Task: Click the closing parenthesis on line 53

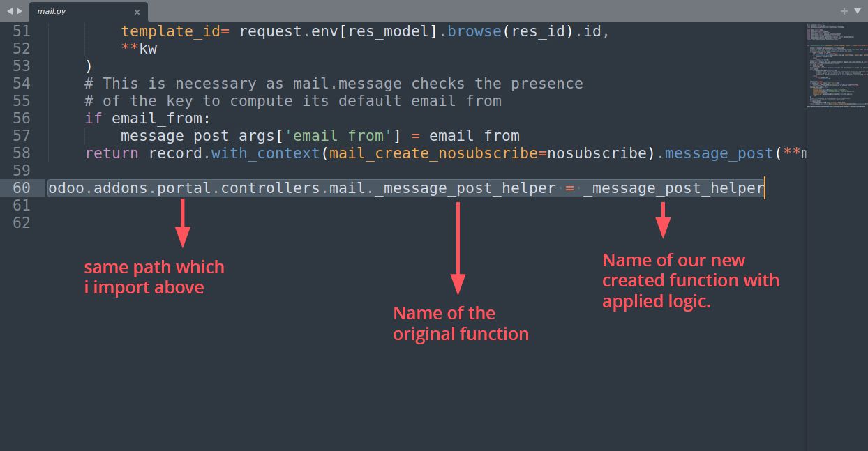Action: [89, 66]
